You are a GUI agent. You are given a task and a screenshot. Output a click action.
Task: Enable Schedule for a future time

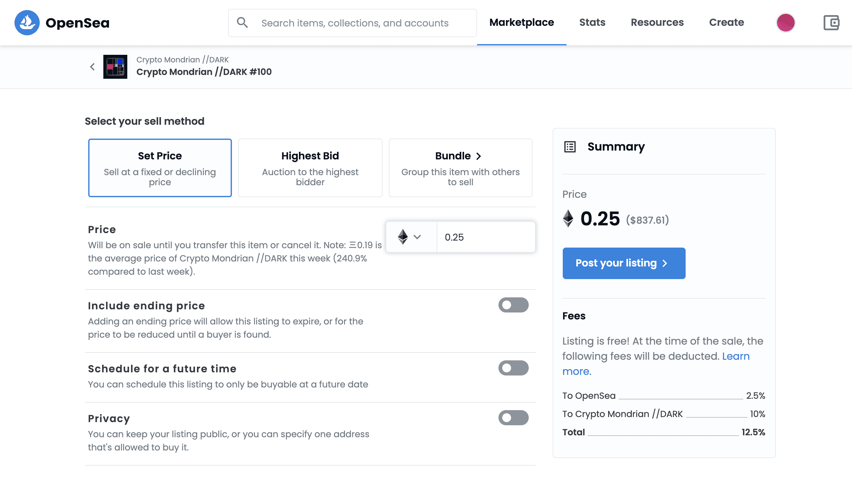[514, 368]
